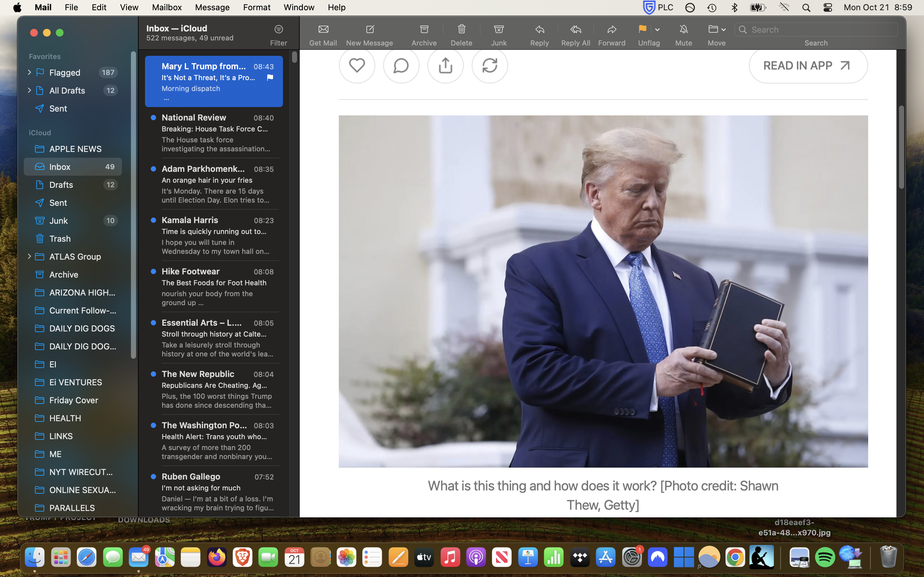Open the Format menu
Screen dimensions: 924x577
pos(257,7)
